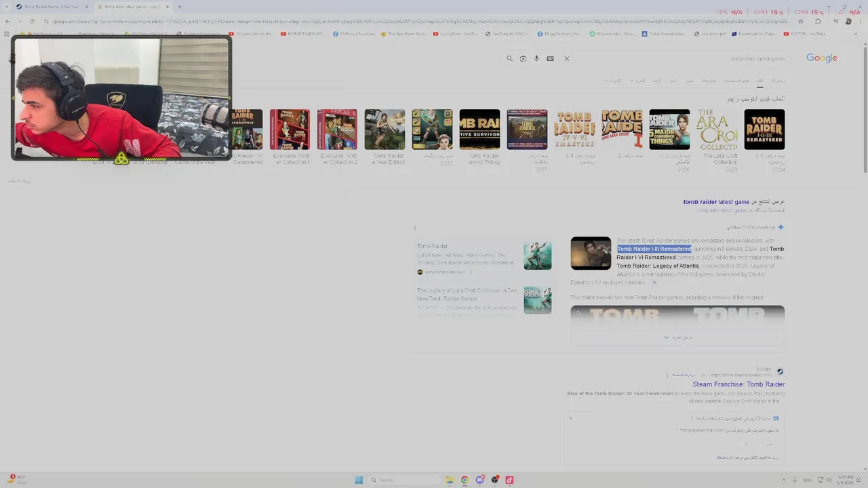This screenshot has width=868, height=488.
Task: Open the taskbar weather widget
Action: tap(17, 480)
